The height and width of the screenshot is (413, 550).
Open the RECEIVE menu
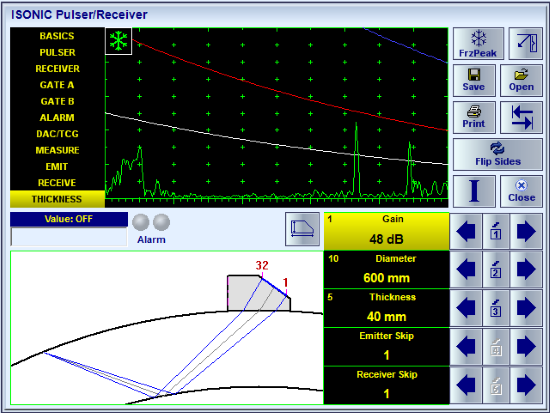(x=57, y=182)
